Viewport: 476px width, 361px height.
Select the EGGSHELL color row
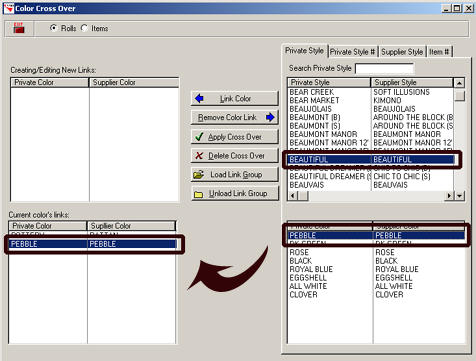tap(376, 278)
